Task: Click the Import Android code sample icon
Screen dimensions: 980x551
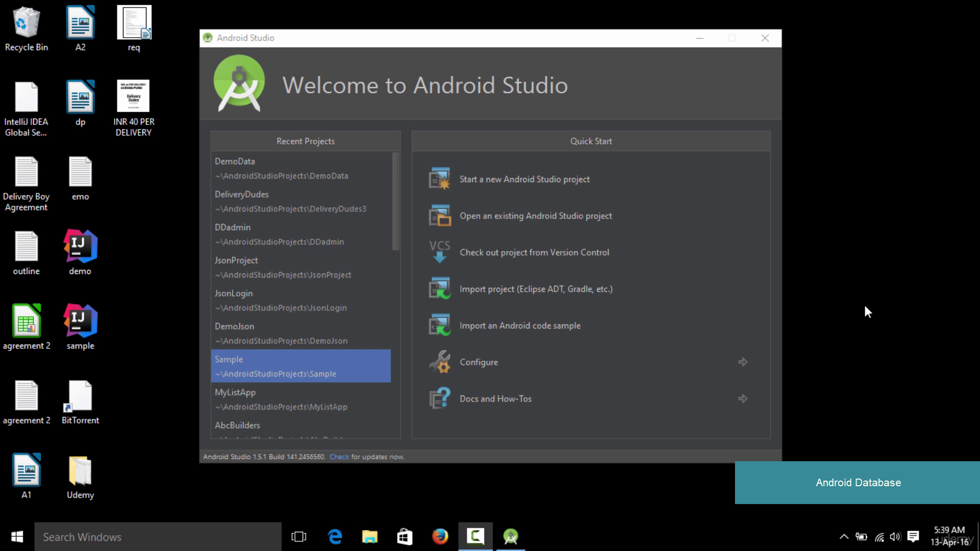Action: 439,325
